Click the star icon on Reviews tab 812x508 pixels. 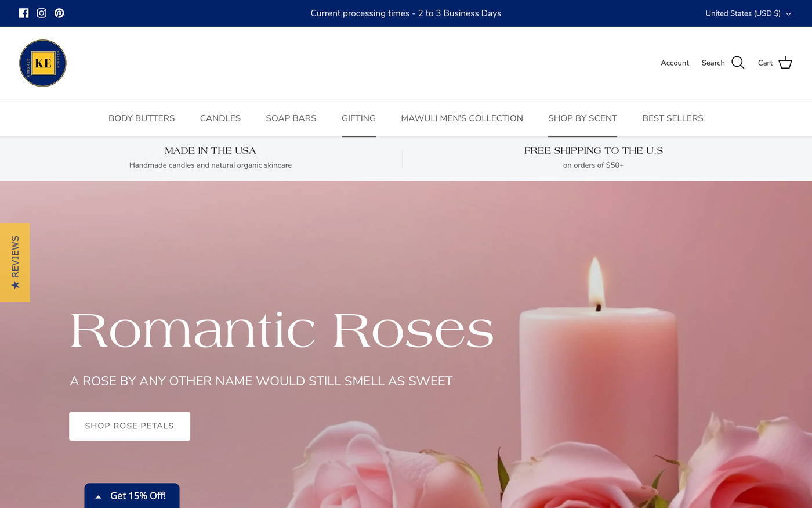tap(15, 284)
